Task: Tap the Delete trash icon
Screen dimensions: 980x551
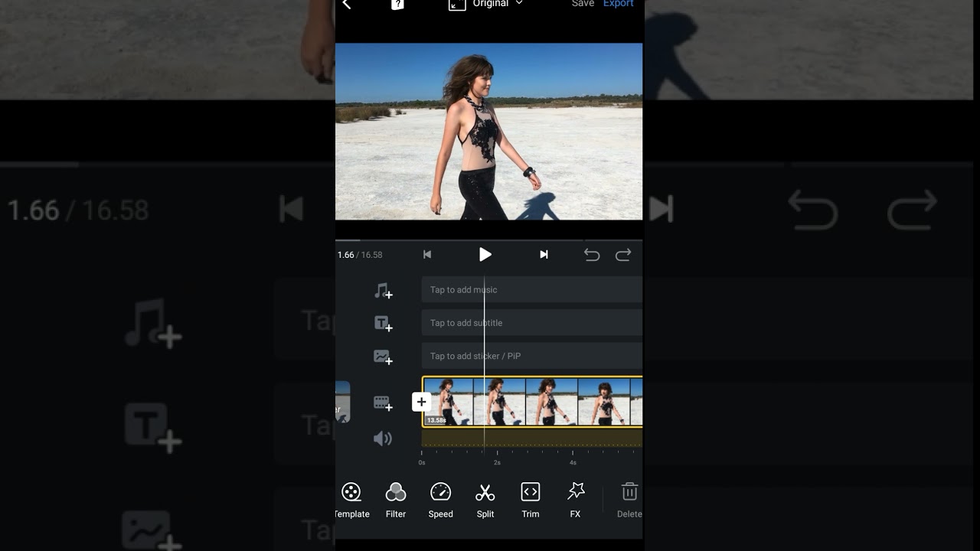Action: [x=629, y=500]
